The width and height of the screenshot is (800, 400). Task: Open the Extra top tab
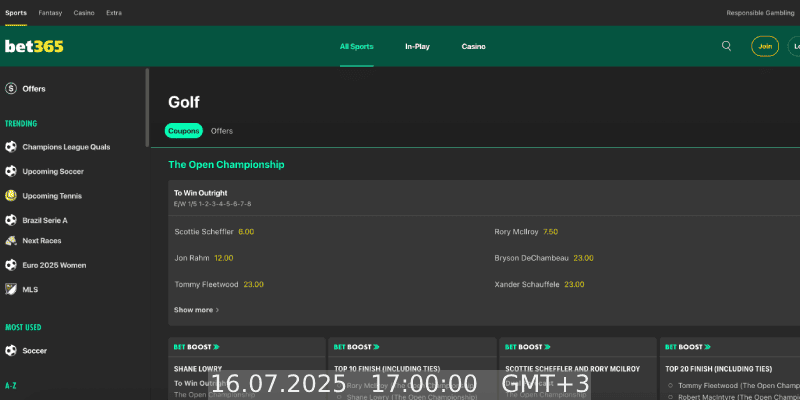tap(114, 13)
